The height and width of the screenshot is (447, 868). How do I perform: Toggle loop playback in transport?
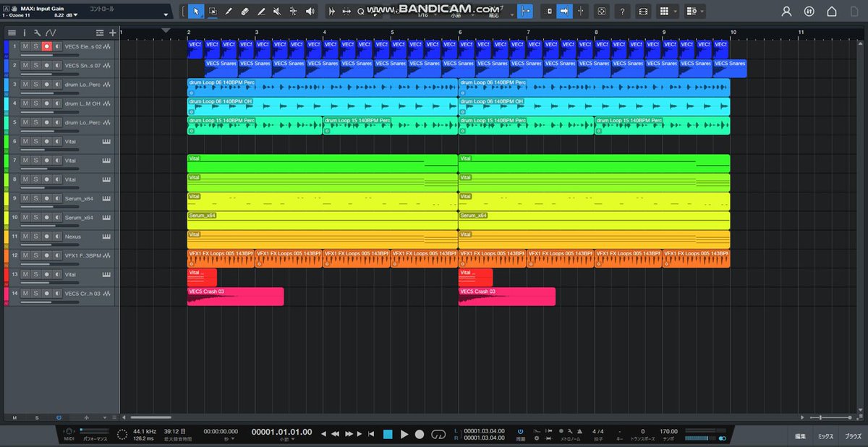point(438,434)
